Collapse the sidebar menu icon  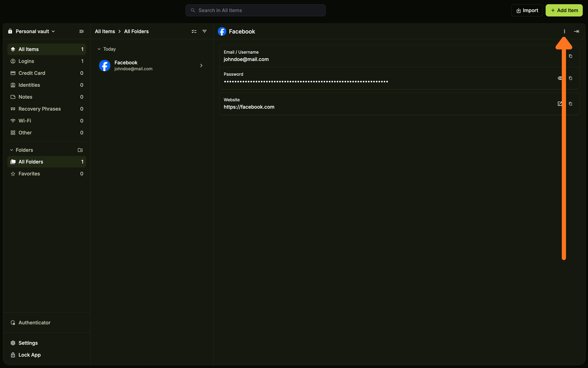pyautogui.click(x=81, y=31)
